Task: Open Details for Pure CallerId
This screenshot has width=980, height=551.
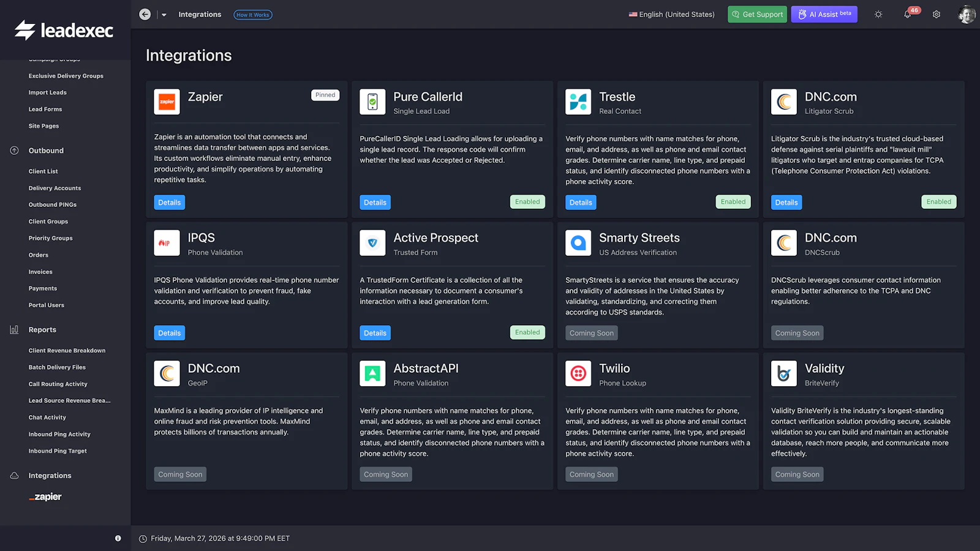Action: [x=375, y=203]
